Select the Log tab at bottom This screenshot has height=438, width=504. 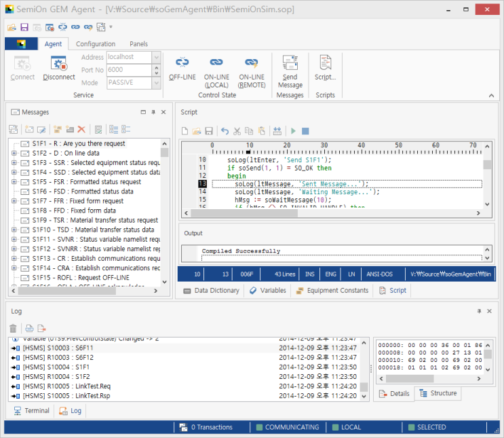70,411
